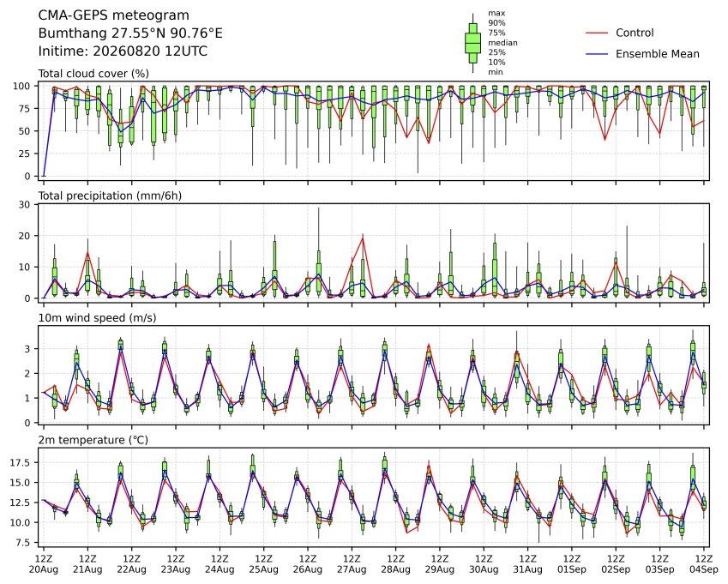Select the Ensemble Mean legend label

[658, 54]
